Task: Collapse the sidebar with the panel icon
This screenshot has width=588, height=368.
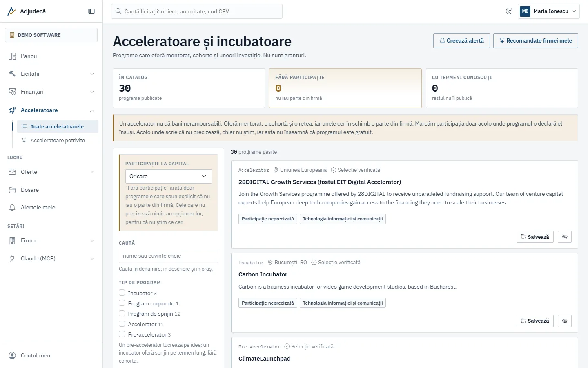Action: (x=91, y=11)
